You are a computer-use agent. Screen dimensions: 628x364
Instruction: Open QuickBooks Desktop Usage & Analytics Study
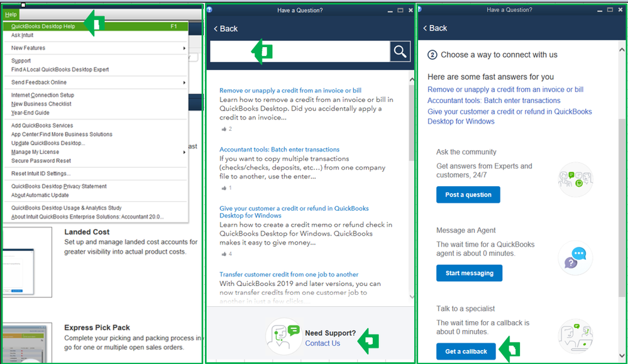tap(67, 208)
